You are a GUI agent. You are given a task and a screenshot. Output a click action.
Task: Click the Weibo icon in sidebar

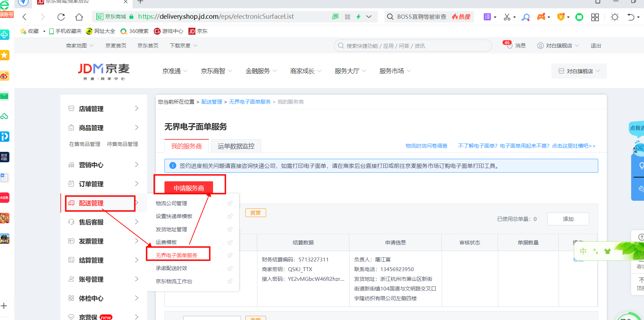click(x=5, y=76)
